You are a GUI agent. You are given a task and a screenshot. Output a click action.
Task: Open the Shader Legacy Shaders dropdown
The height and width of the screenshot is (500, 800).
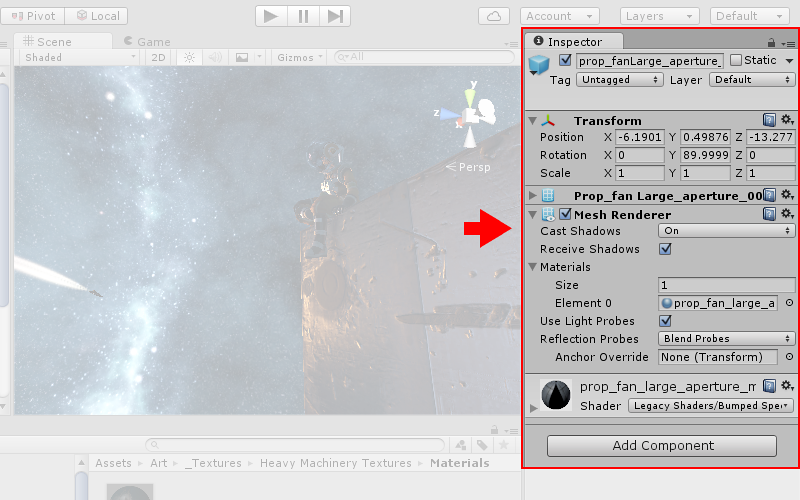710,406
